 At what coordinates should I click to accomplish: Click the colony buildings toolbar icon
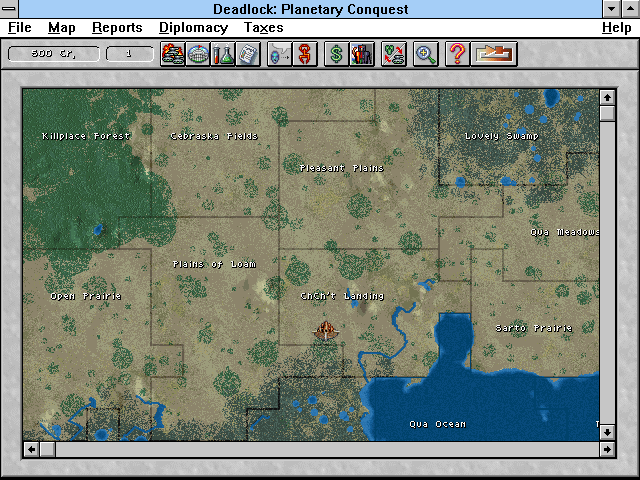coord(173,54)
